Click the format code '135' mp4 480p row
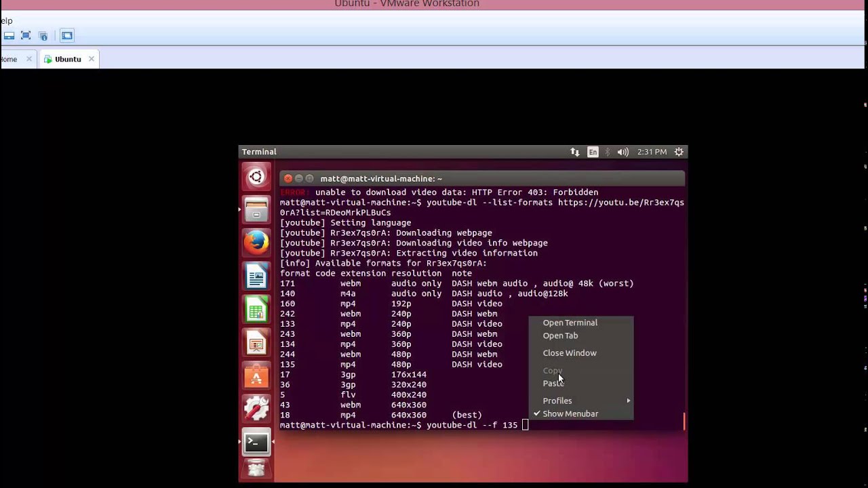Image resolution: width=868 pixels, height=488 pixels. coord(391,365)
